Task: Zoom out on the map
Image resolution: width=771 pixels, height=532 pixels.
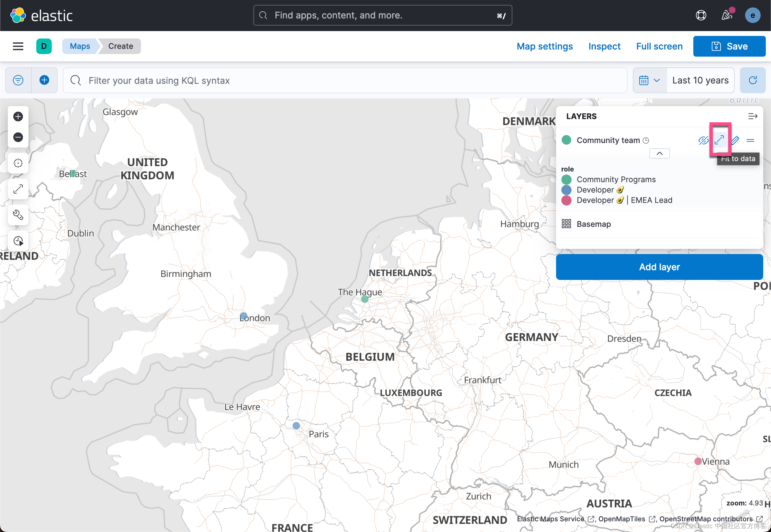Action: coord(18,137)
